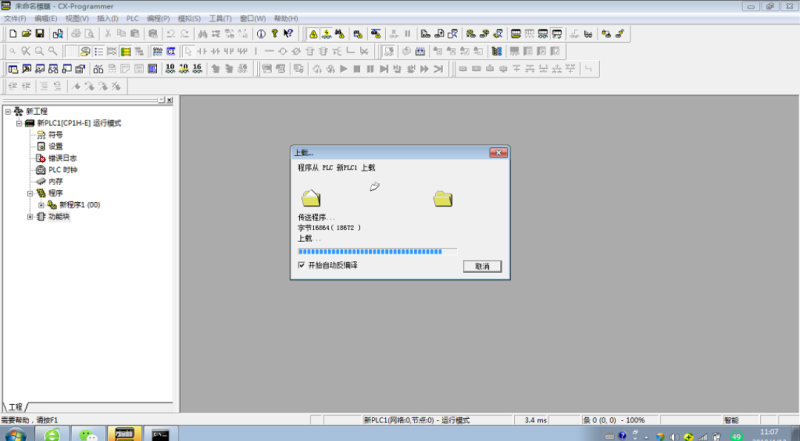Click the monitor in decimal '10' icon
Screen dimensions: 800x441
click(170, 68)
